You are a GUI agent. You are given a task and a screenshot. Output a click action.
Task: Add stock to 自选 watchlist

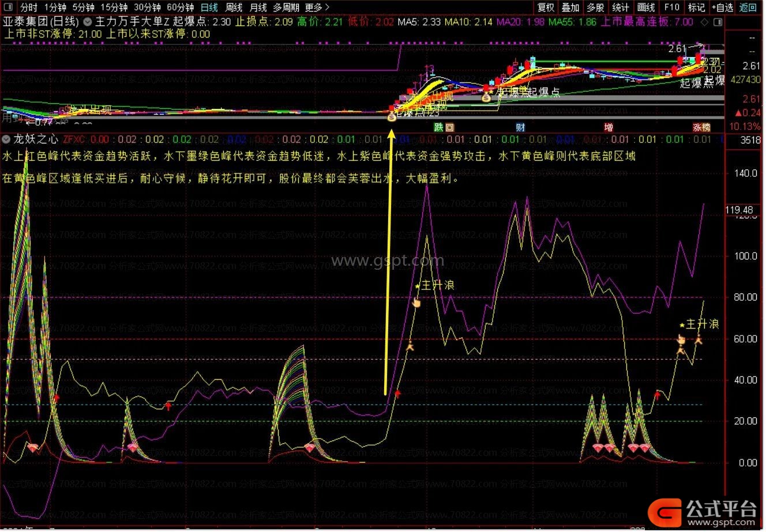click(723, 7)
